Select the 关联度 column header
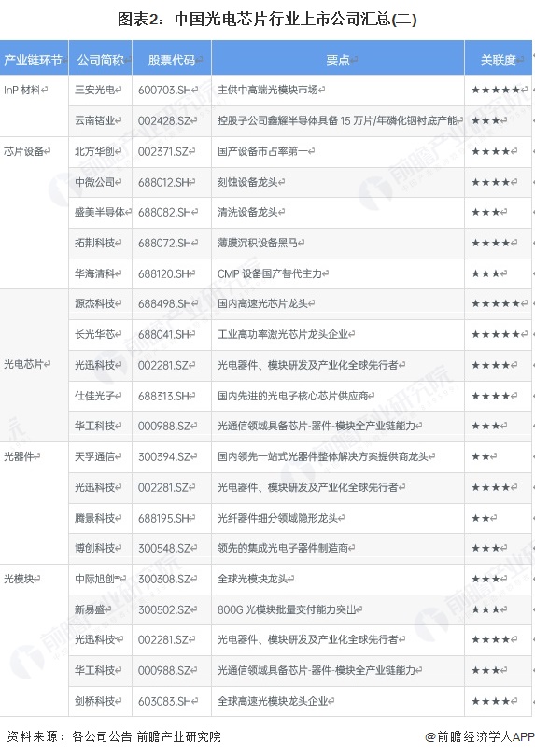 click(x=499, y=59)
